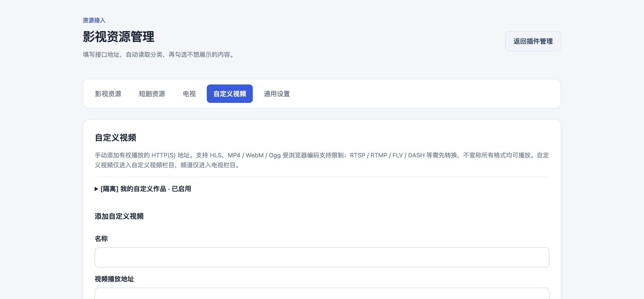Screen dimensions: 644x299
Task: Click the 添加自定义视频 section heading
Action: click(x=119, y=216)
